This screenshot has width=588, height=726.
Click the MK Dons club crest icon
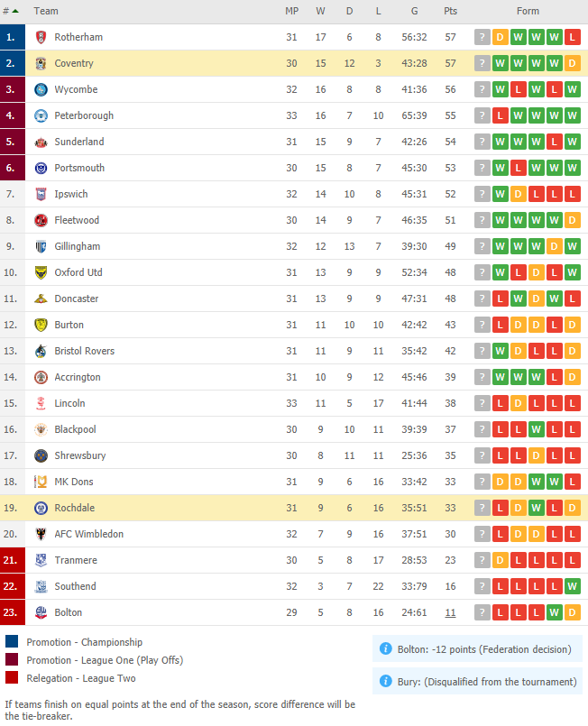tap(41, 482)
